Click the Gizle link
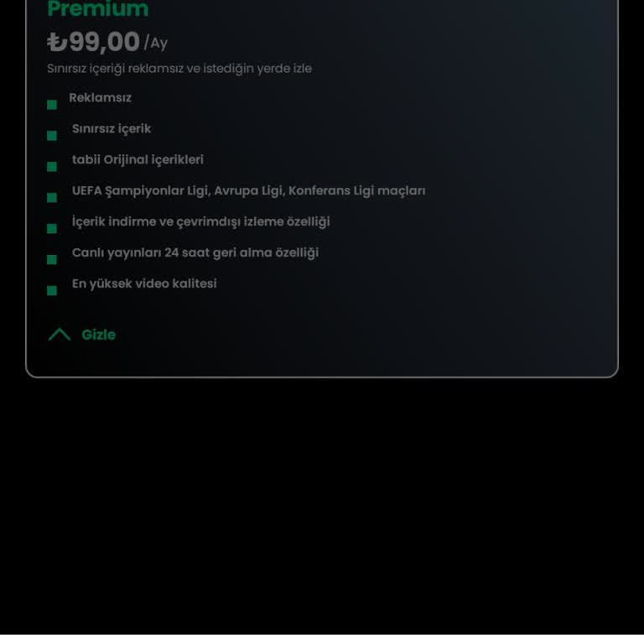644x644 pixels. click(98, 335)
